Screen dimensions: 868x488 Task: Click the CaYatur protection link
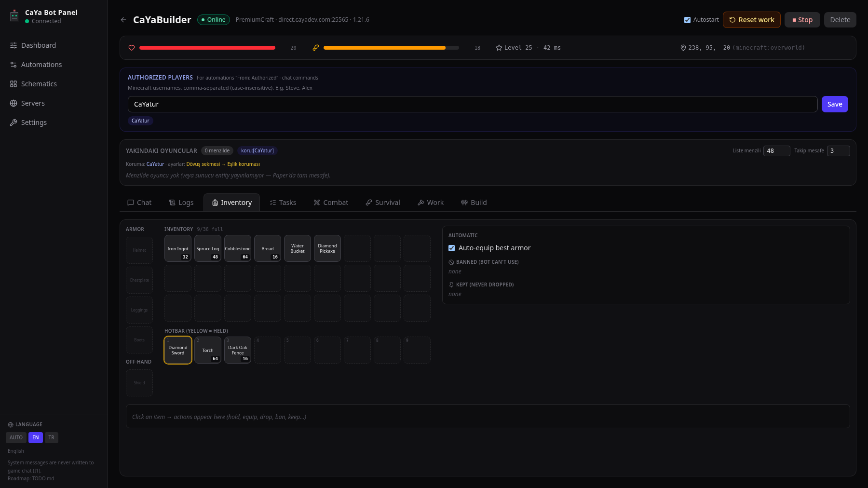(x=155, y=164)
